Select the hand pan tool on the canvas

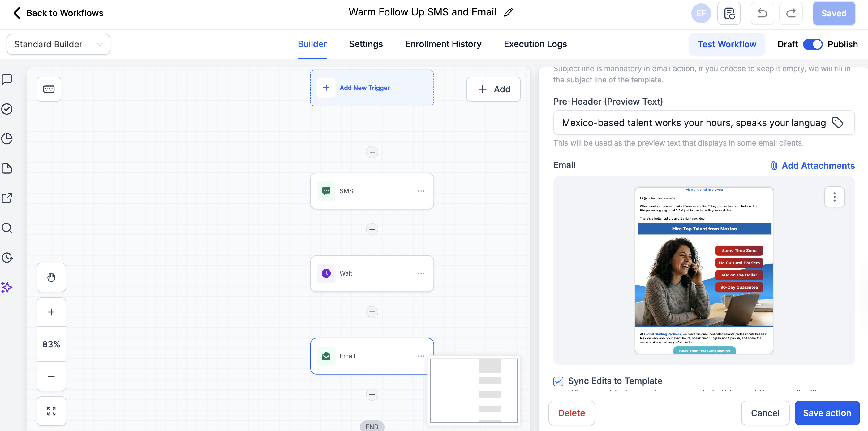pos(51,277)
